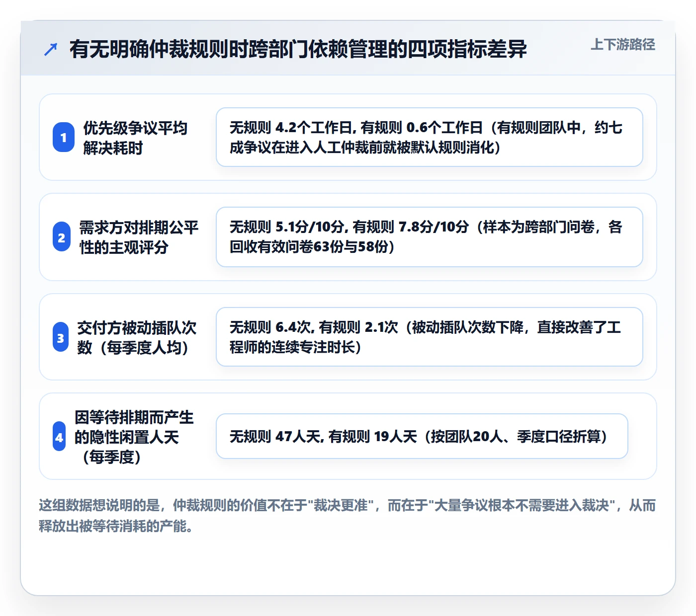Click the number 3 badge for 交付方被动插队次数
This screenshot has width=696, height=616.
tap(61, 337)
